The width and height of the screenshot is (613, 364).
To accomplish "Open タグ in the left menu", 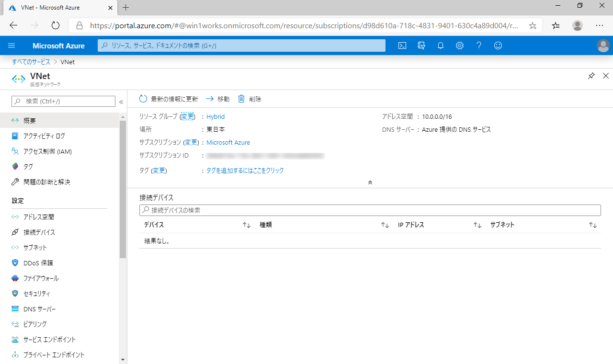I will 59,167.
